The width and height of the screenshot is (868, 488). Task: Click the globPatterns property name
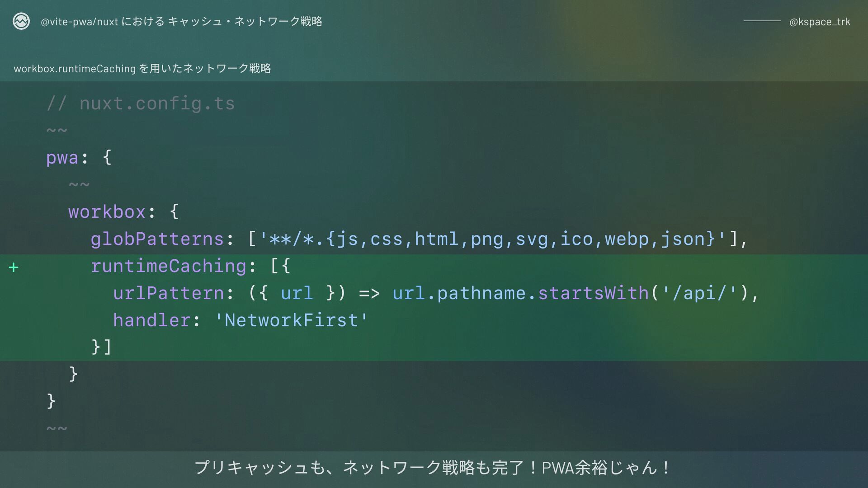tap(157, 239)
